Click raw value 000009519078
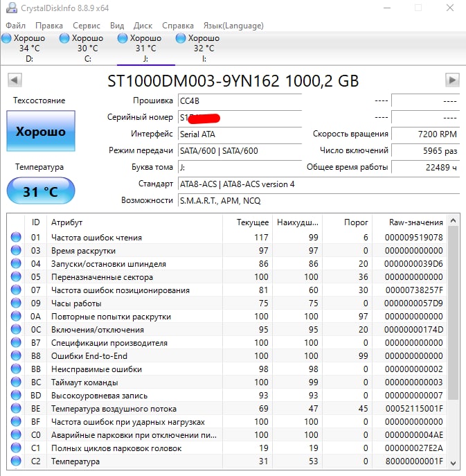The image size is (466, 476). [414, 238]
